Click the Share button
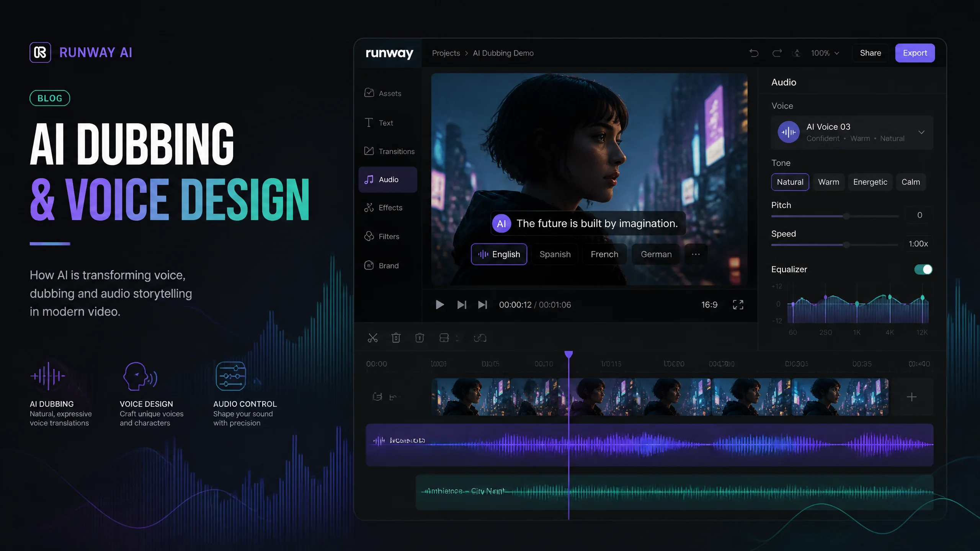This screenshot has width=980, height=551. click(x=871, y=53)
